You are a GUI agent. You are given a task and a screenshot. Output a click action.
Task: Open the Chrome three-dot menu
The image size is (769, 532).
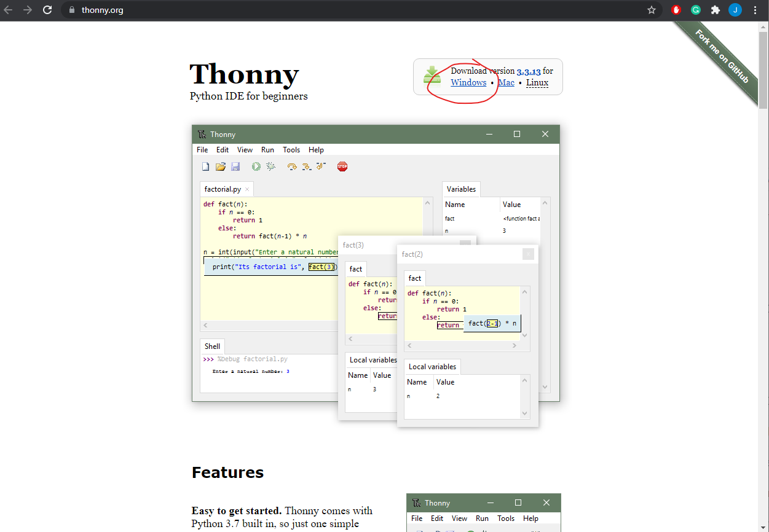pos(755,10)
